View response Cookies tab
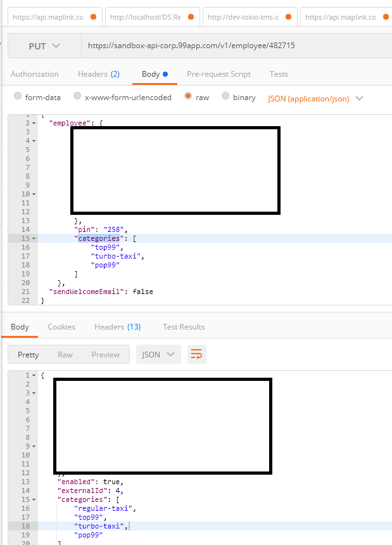The width and height of the screenshot is (392, 545). pos(61,327)
